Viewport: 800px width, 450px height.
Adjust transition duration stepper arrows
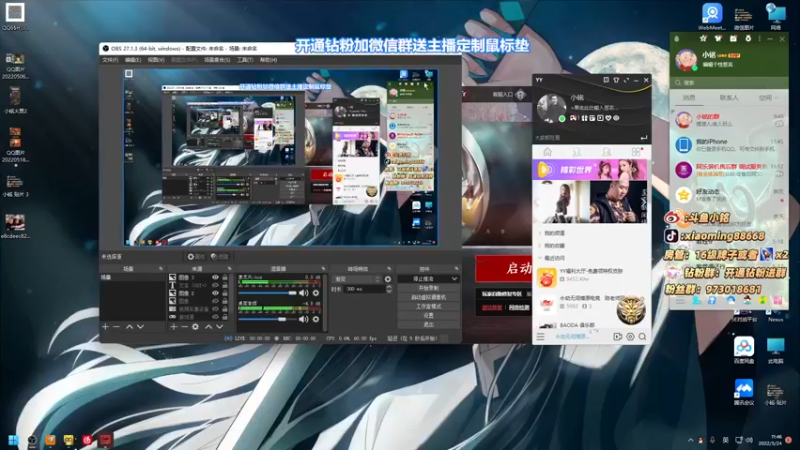389,289
